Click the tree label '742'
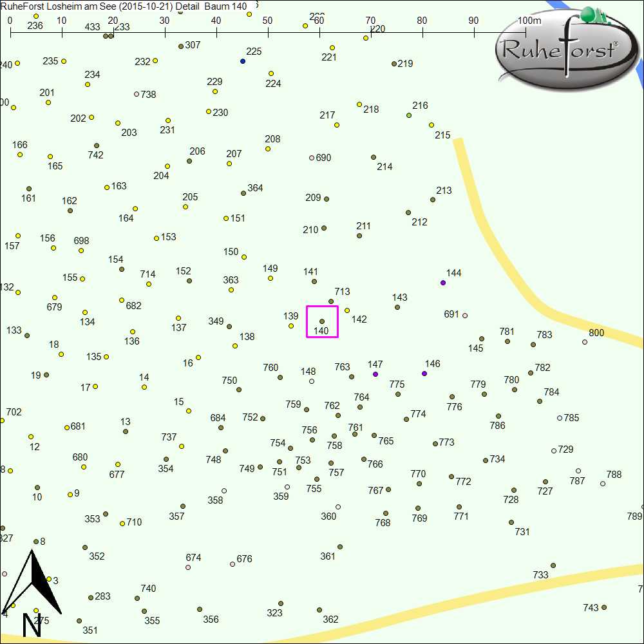The image size is (644, 644). (96, 155)
